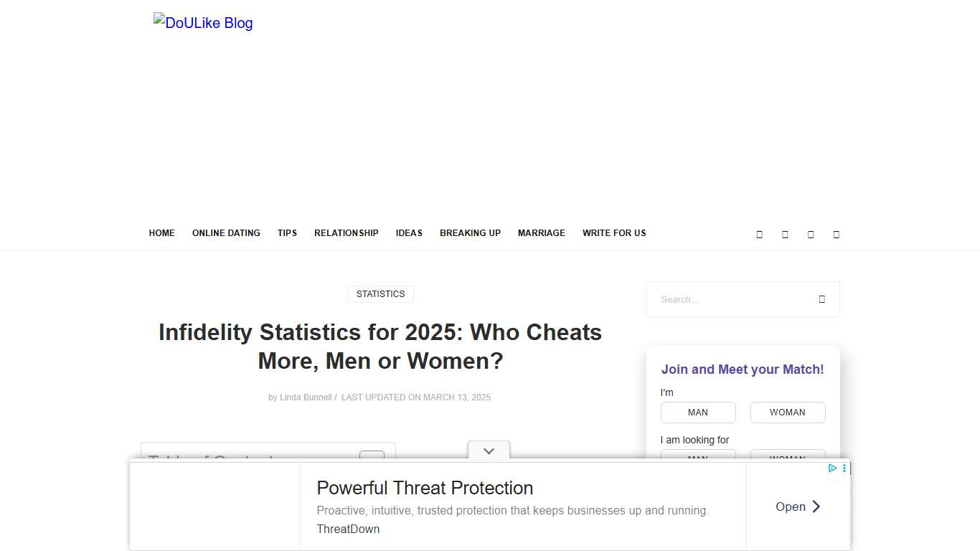Screen dimensions: 980x551
Task: Collapse the ad banner with the chevron
Action: tap(489, 451)
